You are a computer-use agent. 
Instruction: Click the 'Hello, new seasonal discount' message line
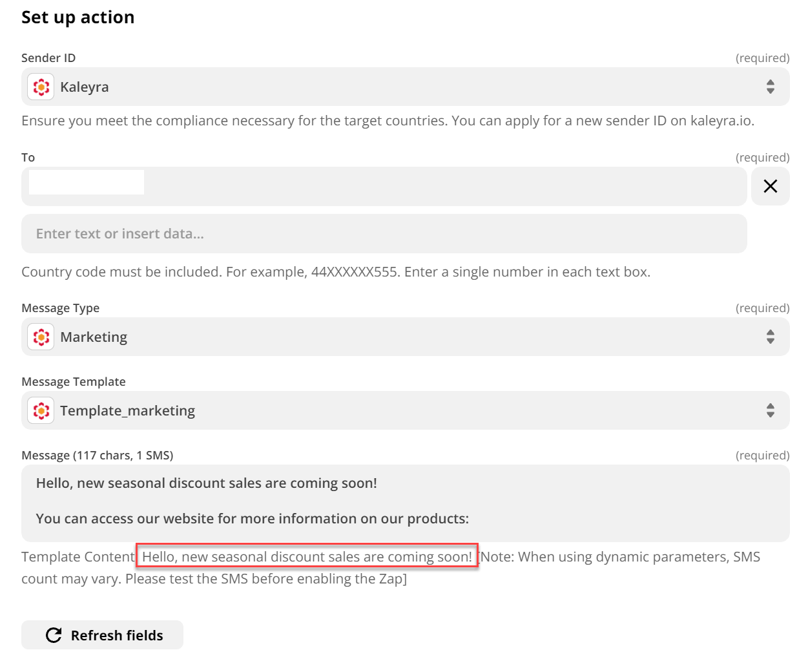[x=207, y=483]
